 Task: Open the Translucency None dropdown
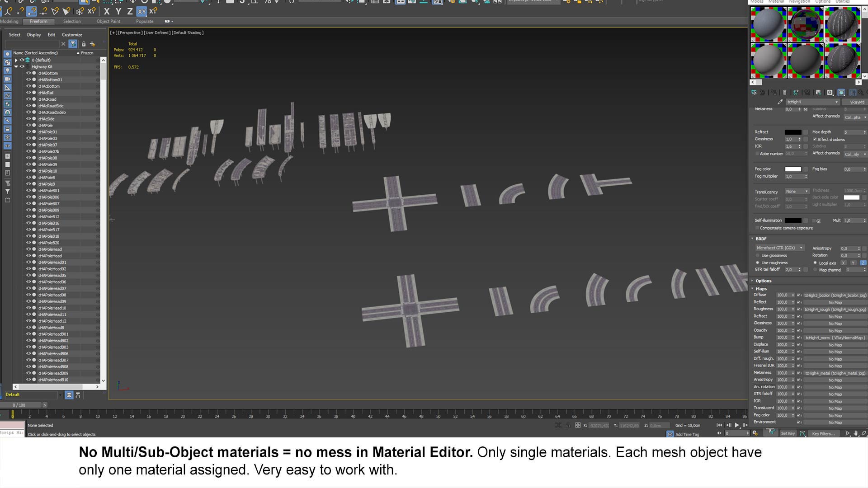[x=797, y=192]
